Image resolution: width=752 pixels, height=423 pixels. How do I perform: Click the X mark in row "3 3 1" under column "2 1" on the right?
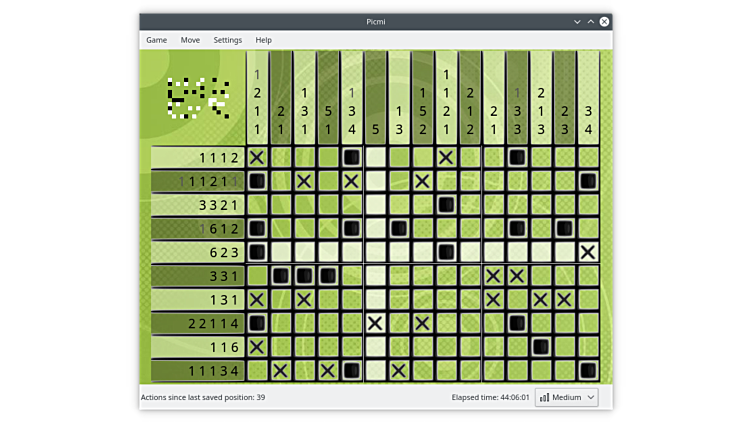click(493, 275)
